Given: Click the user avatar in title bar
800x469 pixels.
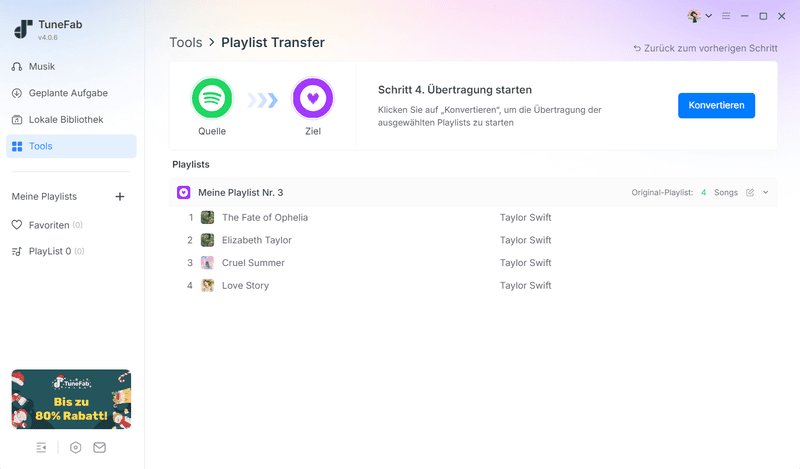Looking at the screenshot, I should pyautogui.click(x=694, y=16).
